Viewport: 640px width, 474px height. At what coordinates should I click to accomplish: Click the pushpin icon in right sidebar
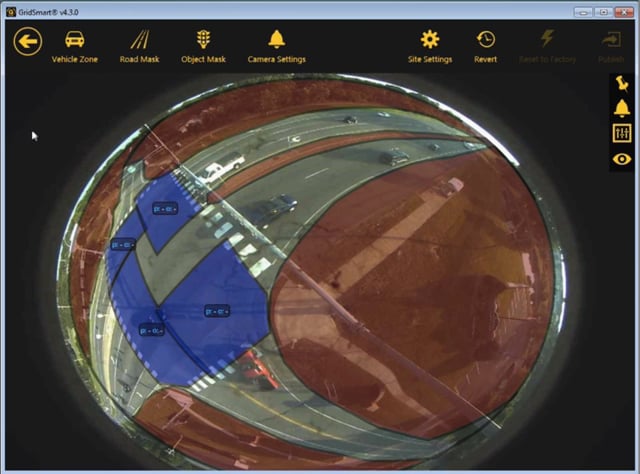click(x=622, y=83)
